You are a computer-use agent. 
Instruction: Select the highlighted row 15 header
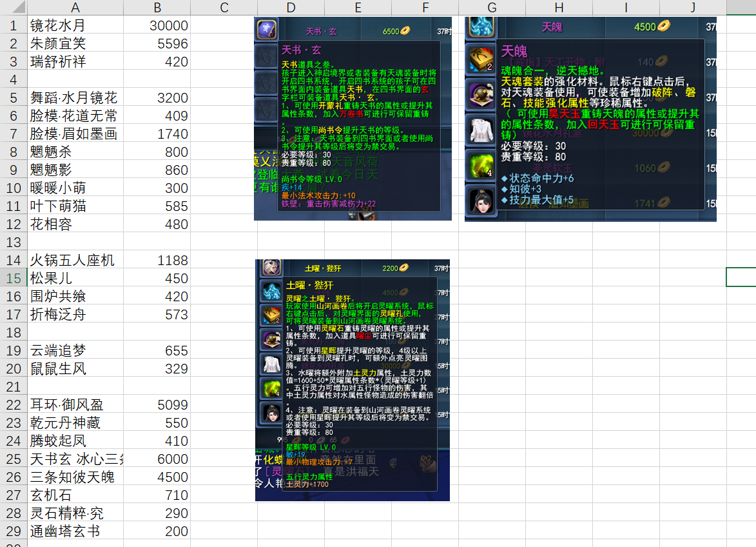coord(14,278)
